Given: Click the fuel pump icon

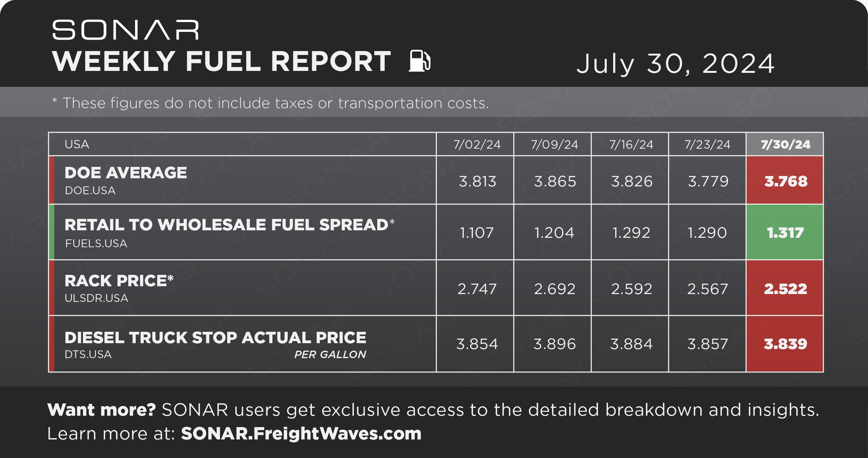Looking at the screenshot, I should pyautogui.click(x=420, y=61).
